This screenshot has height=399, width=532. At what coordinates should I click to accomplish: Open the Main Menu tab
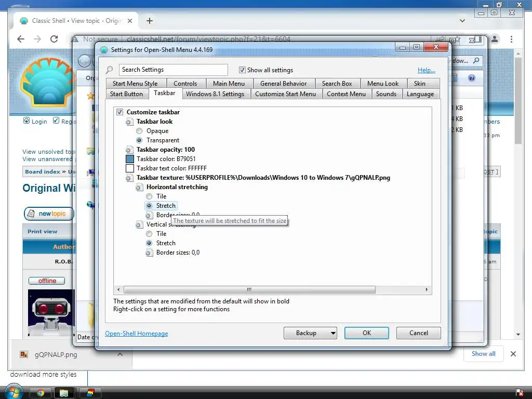coord(229,84)
